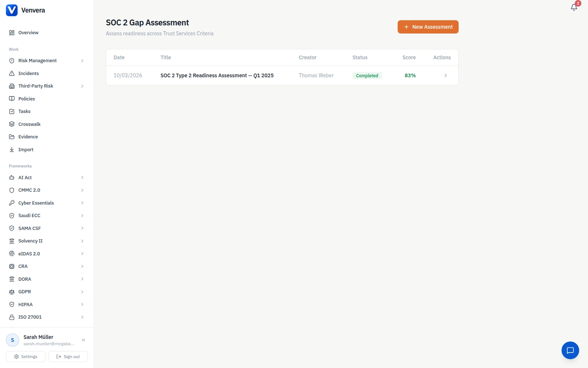Click the Cyber Essentials key icon

pyautogui.click(x=12, y=203)
